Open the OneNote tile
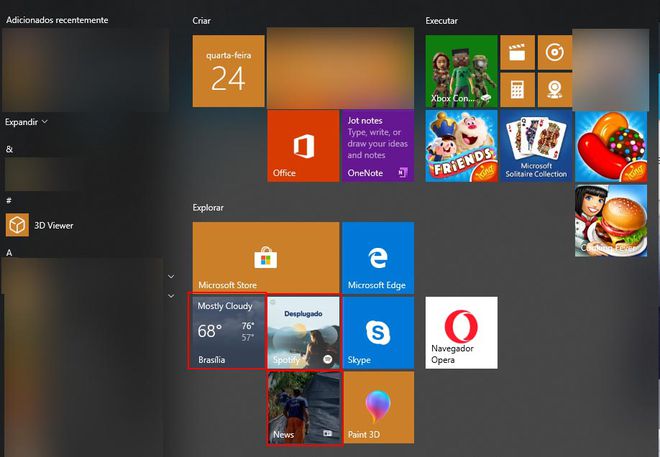Screen dimensions: 660x457 tap(378, 146)
